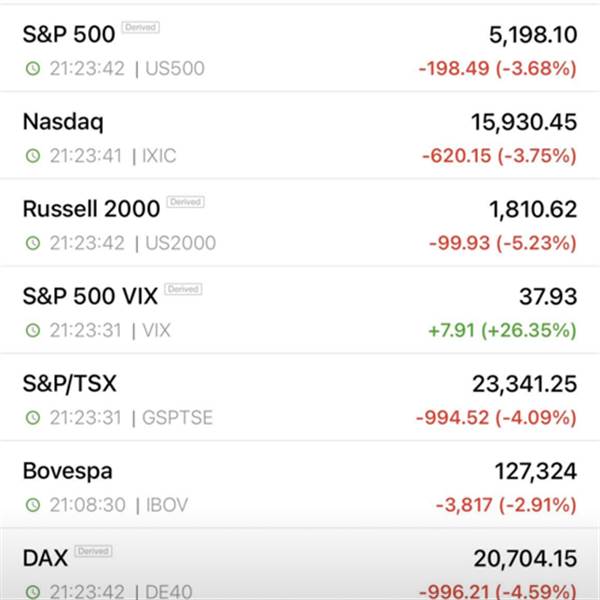Screen dimensions: 600x600
Task: Click the Derived badge next to S&P 500 VIX
Action: 183,289
